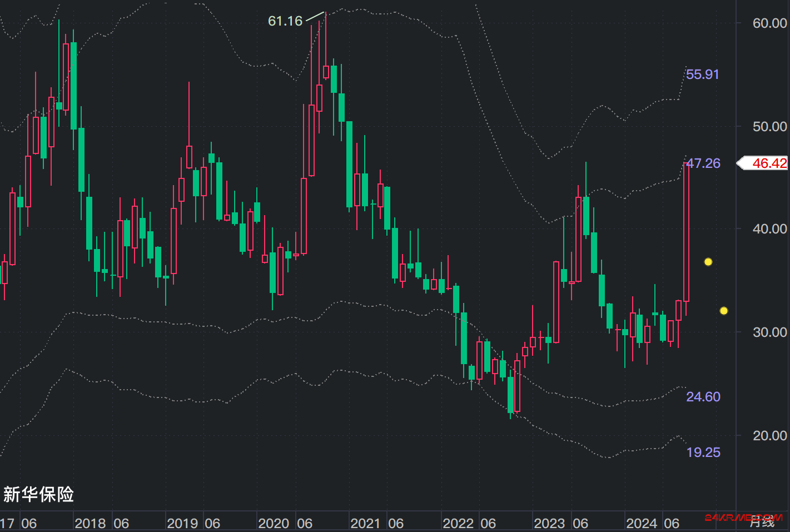The image size is (790, 532).
Task: Click the 2021 year label on time axis
Action: [365, 524]
